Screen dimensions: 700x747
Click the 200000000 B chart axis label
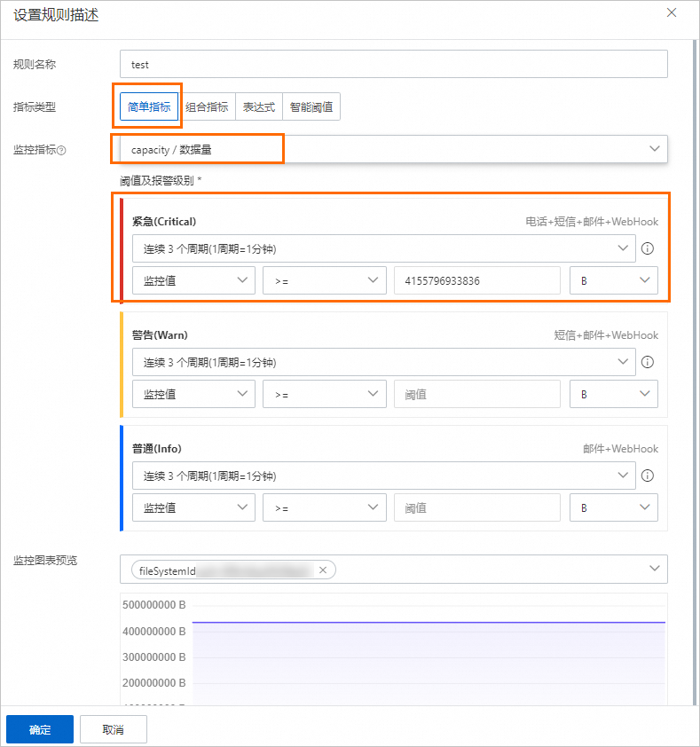pyautogui.click(x=153, y=683)
